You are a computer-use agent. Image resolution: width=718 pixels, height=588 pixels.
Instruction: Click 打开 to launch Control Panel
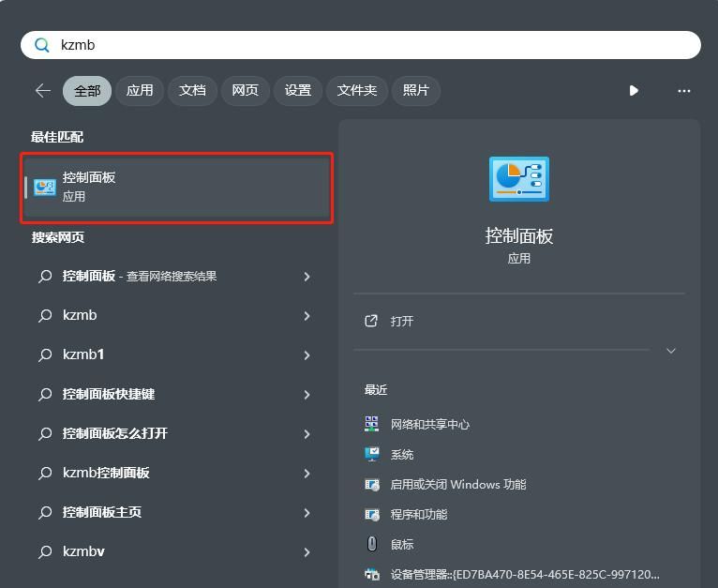tap(401, 321)
